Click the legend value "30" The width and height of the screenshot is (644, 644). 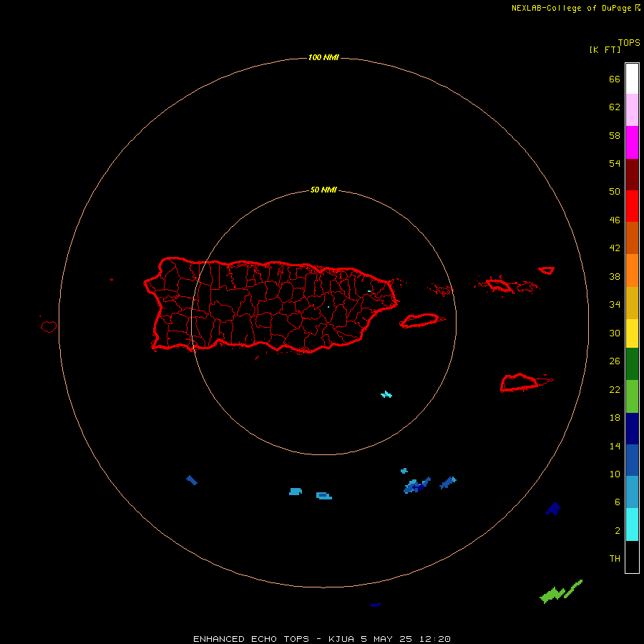click(x=615, y=333)
